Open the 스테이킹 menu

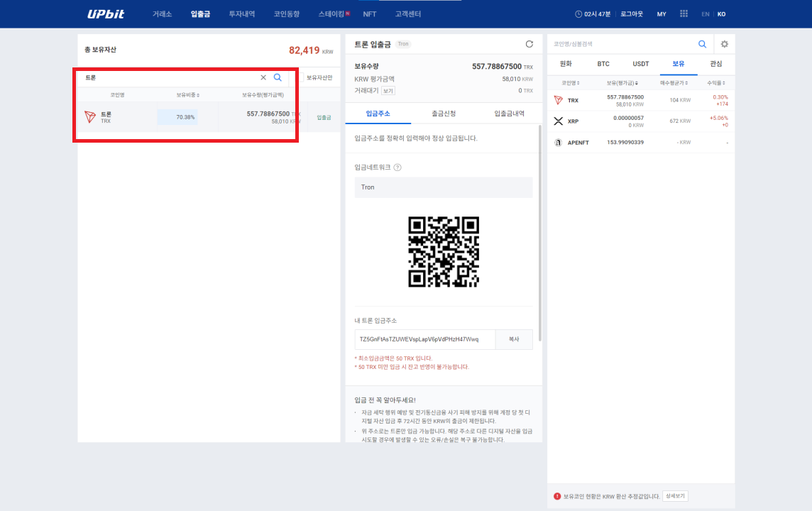[331, 14]
